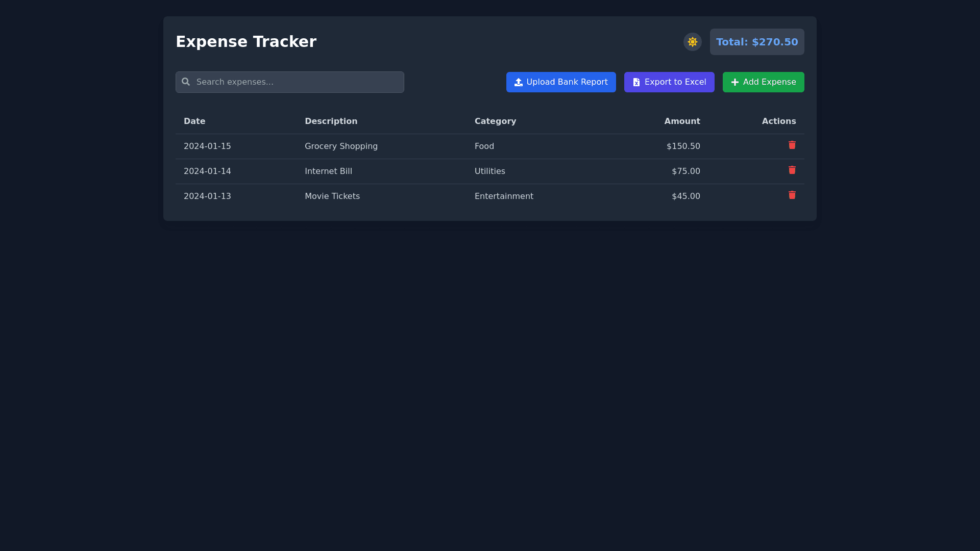Click the Amount column header
Screen dimensions: 980x551
point(682,121)
